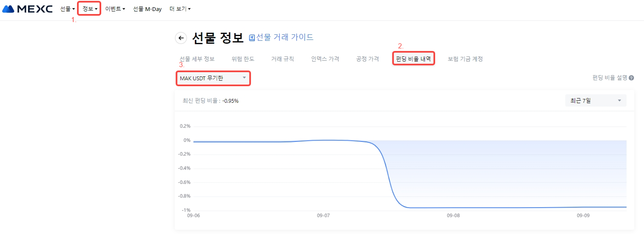Click the 펀딩 비율 설명 link

(x=610, y=78)
